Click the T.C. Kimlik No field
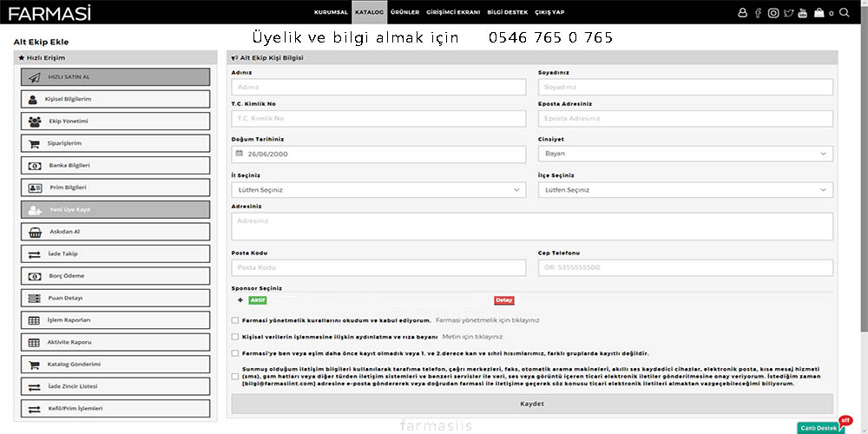Viewport: 868px width, 434px height. pos(378,118)
